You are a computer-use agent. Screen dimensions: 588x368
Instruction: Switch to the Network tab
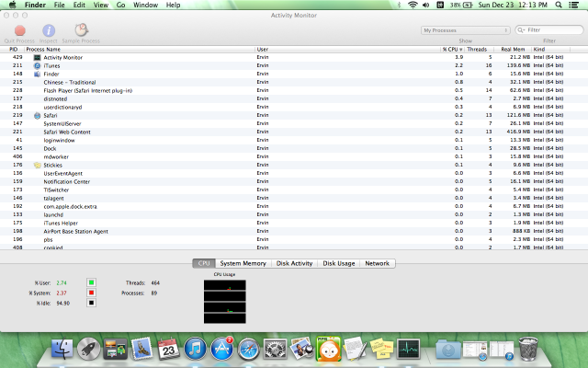[378, 263]
